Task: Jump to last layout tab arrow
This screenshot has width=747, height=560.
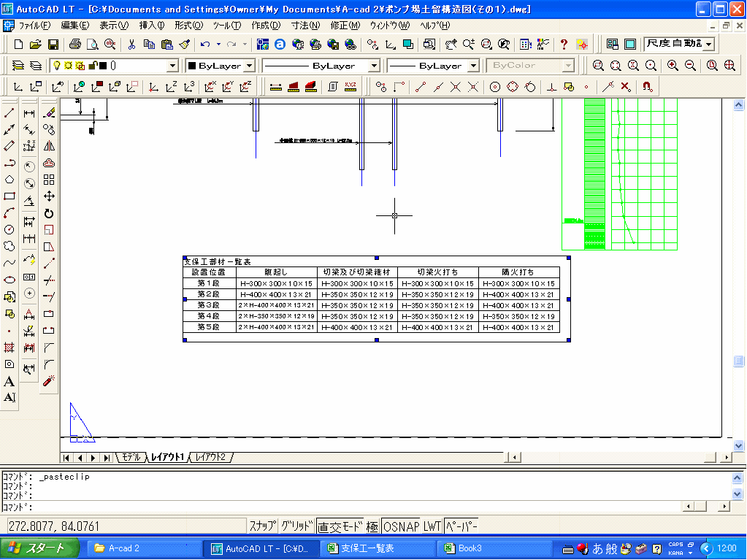Action: (x=107, y=458)
